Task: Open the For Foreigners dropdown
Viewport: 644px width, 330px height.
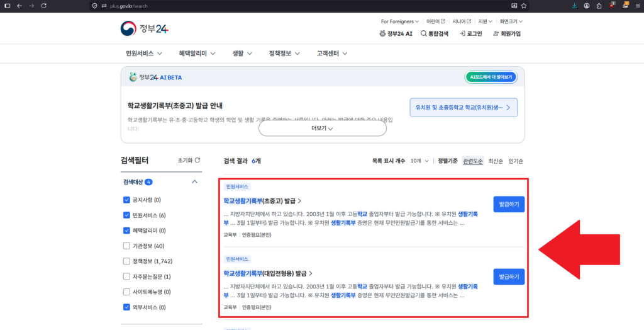Action: (x=399, y=21)
